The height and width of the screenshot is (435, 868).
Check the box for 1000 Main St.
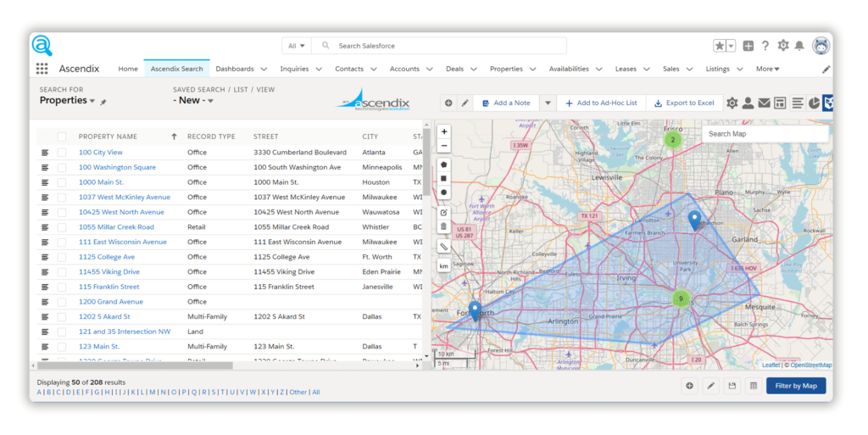click(x=61, y=182)
